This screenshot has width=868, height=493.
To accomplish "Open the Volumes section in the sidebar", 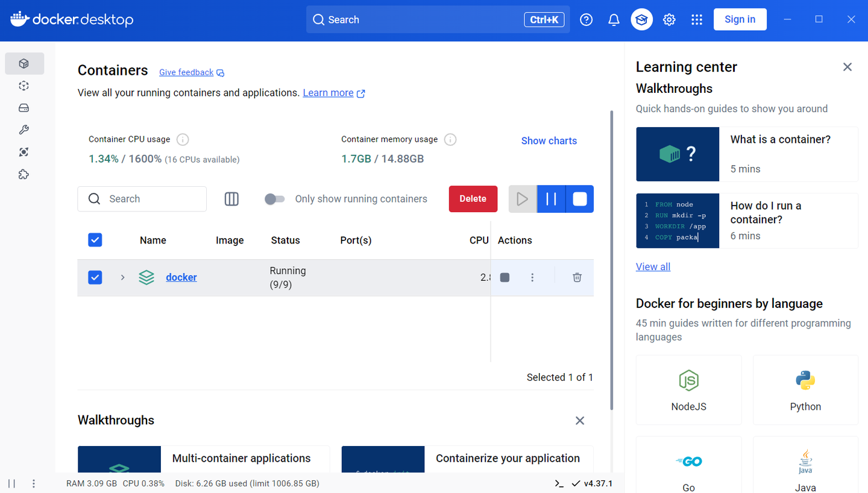I will tap(24, 108).
